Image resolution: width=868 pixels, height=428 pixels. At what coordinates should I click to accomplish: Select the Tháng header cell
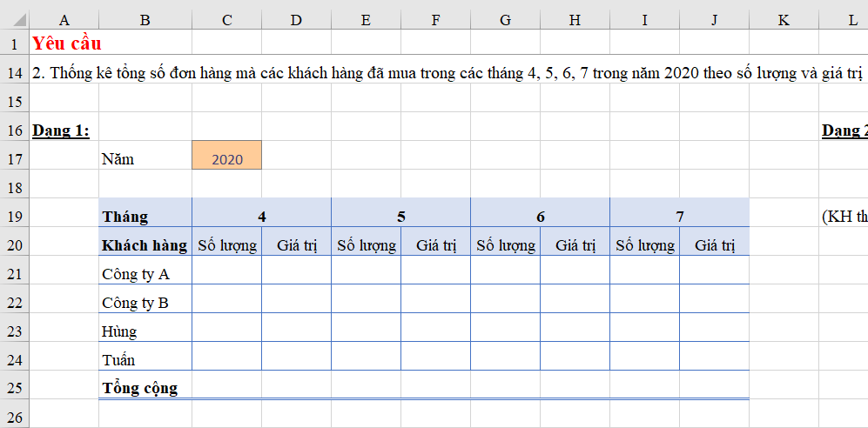145,212
